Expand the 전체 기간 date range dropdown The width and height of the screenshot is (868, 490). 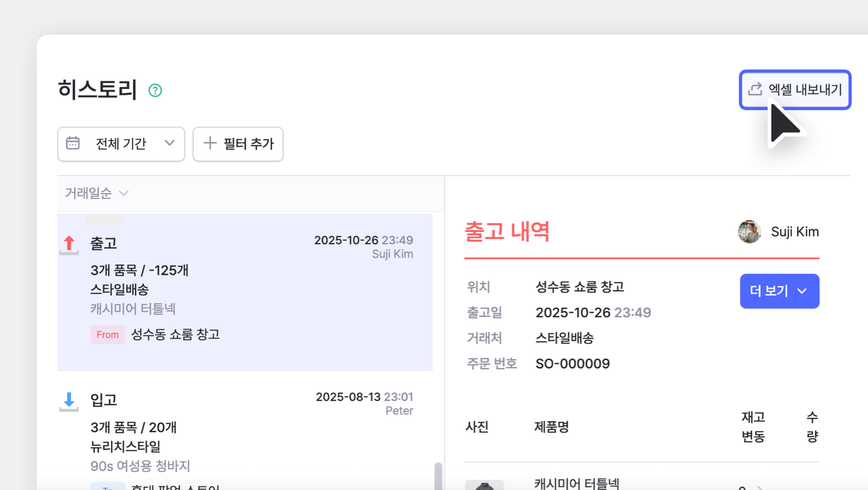pyautogui.click(x=121, y=144)
